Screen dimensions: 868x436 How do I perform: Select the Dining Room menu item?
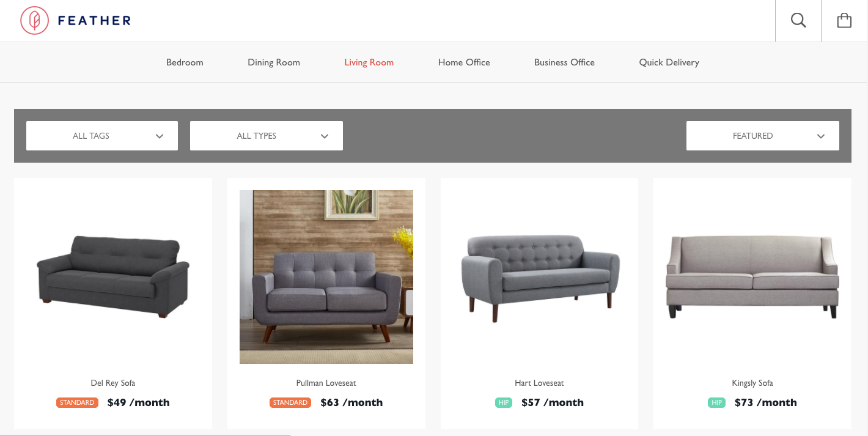[x=274, y=62]
